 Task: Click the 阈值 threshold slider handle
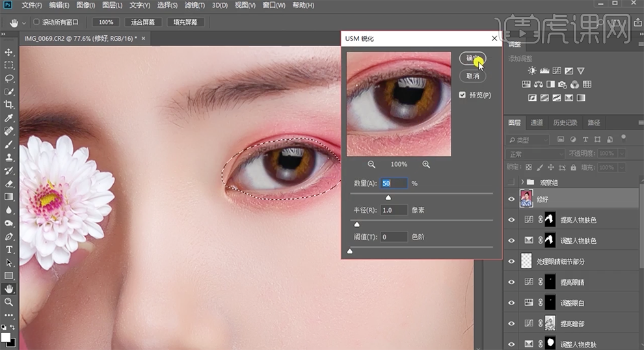[x=350, y=251]
